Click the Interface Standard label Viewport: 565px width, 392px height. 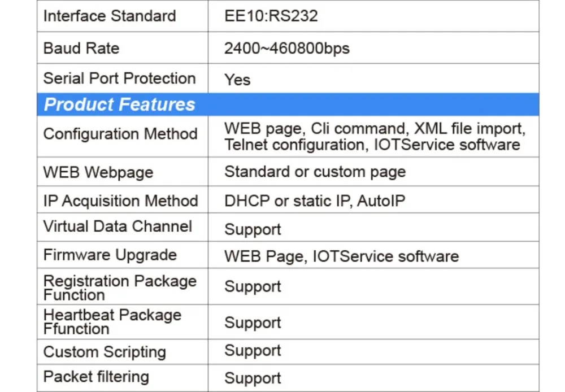[110, 16]
